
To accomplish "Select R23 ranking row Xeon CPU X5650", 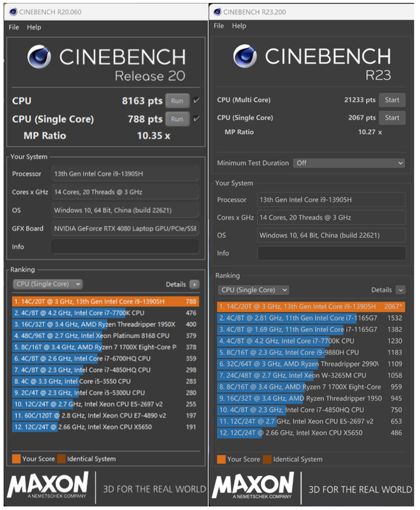I will pyautogui.click(x=311, y=433).
